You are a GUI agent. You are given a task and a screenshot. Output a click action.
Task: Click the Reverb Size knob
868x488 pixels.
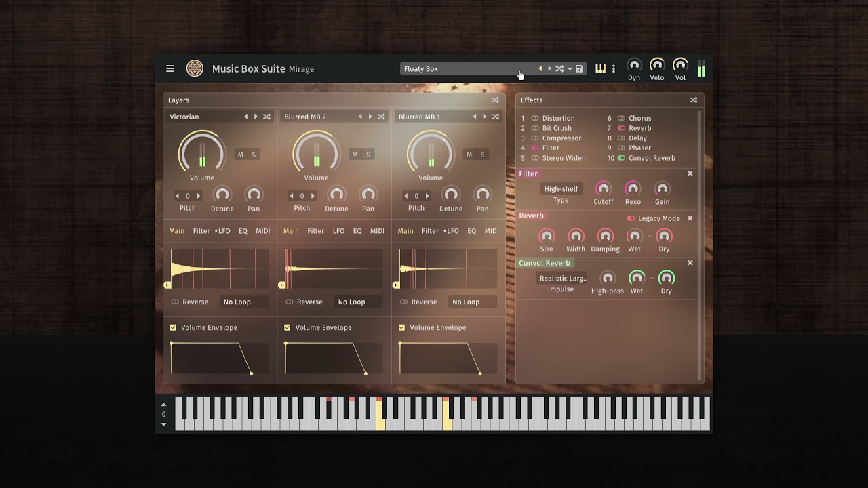(547, 237)
